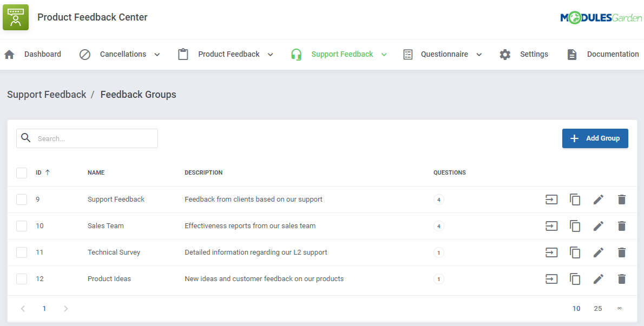Edit the Support Feedback group
This screenshot has width=644, height=326.
599,199
